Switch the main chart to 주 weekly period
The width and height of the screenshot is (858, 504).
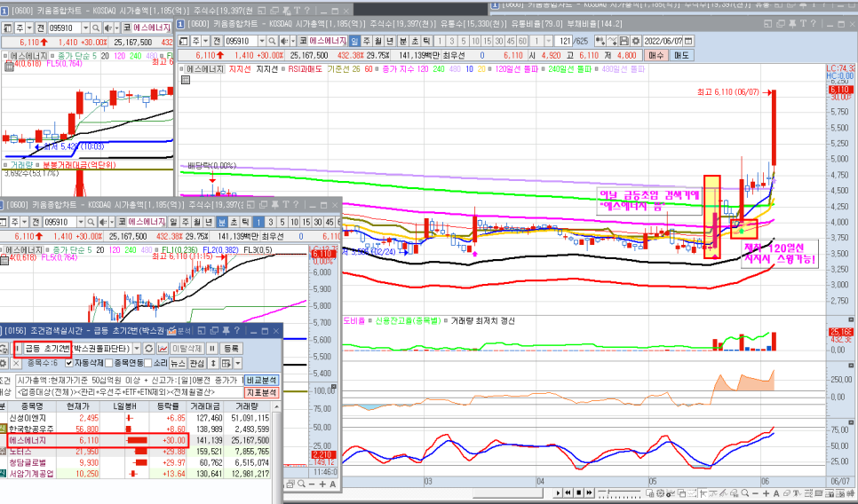pyautogui.click(x=367, y=41)
